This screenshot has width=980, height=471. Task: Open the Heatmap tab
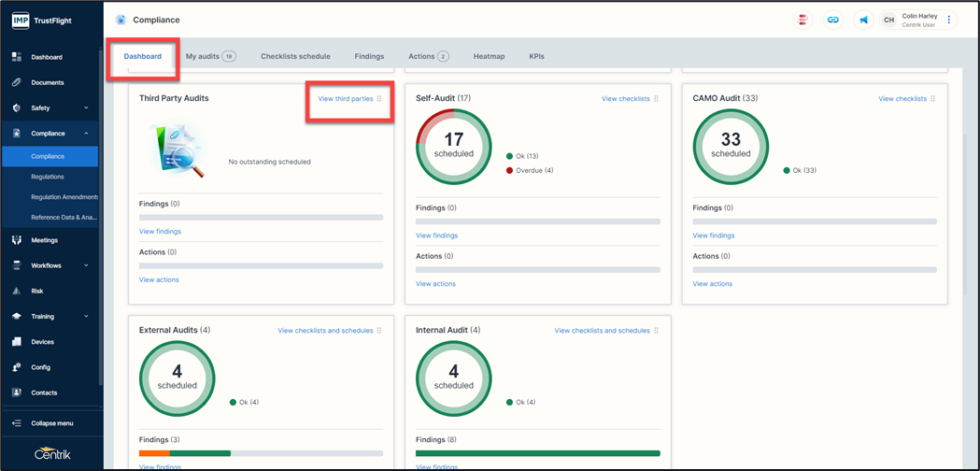[x=489, y=56]
